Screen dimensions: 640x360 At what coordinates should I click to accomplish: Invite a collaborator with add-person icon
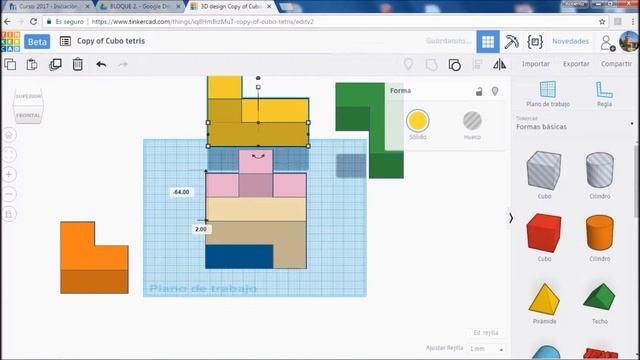point(607,42)
